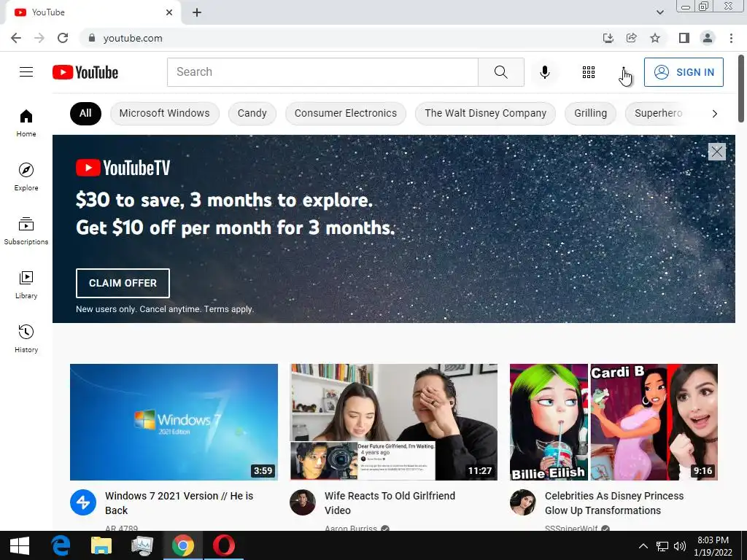Click the CLAIM OFFER button
The width and height of the screenshot is (747, 560).
point(123,283)
